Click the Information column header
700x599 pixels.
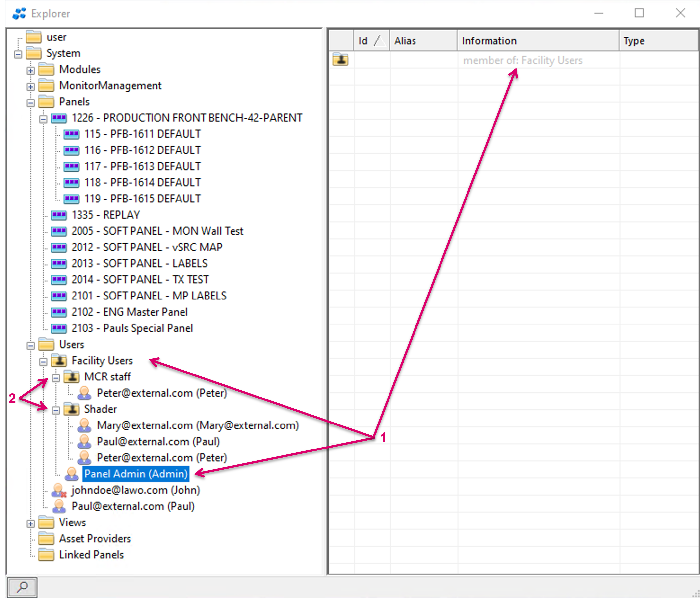pos(538,41)
